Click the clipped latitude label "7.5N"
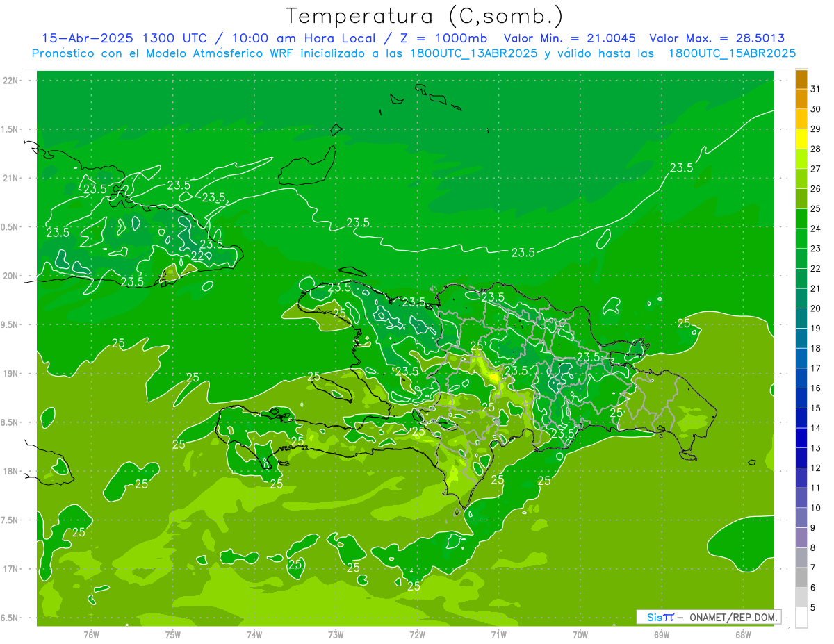This screenshot has height=644, width=834. pyautogui.click(x=10, y=520)
